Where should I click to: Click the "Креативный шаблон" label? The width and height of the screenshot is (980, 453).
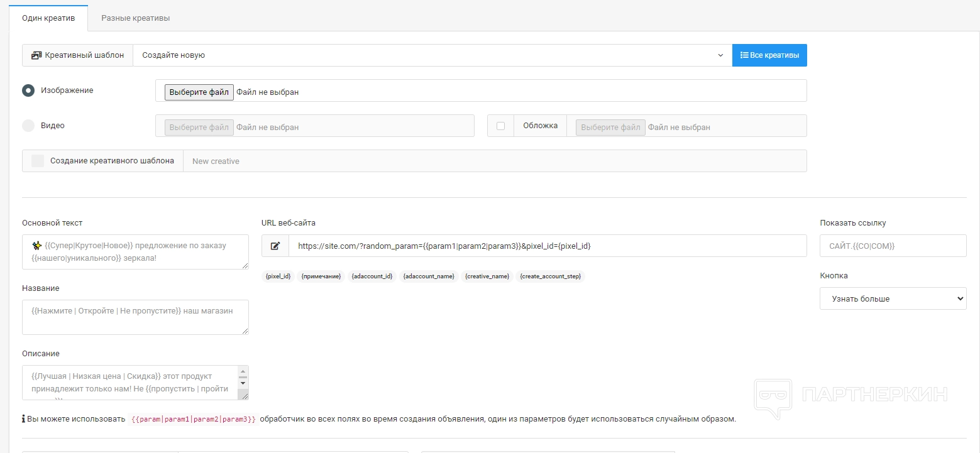click(x=85, y=55)
